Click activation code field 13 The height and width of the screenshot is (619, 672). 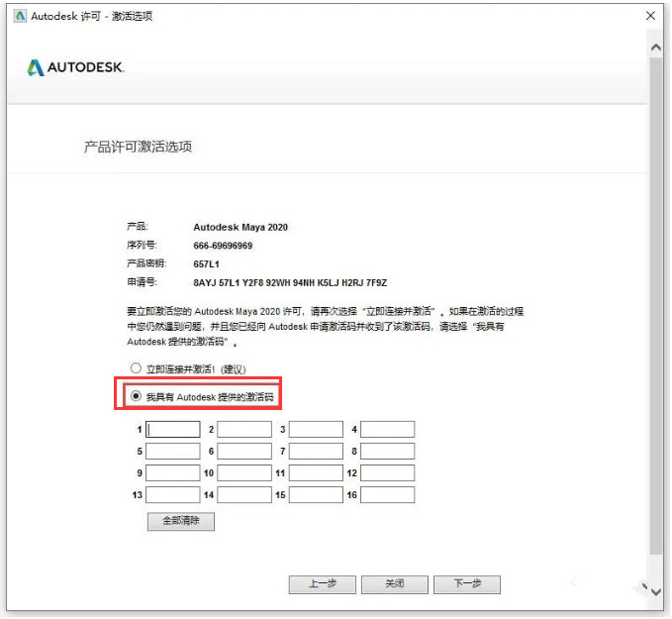click(x=173, y=494)
